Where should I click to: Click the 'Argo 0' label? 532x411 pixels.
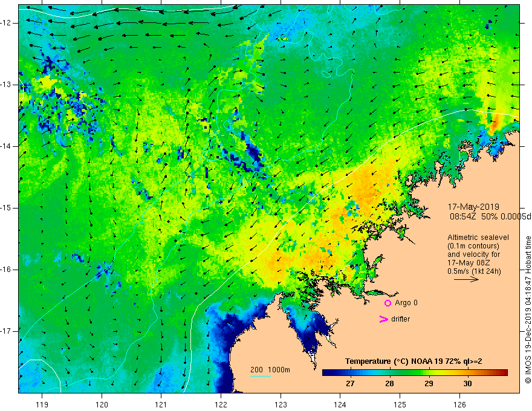[x=406, y=303]
